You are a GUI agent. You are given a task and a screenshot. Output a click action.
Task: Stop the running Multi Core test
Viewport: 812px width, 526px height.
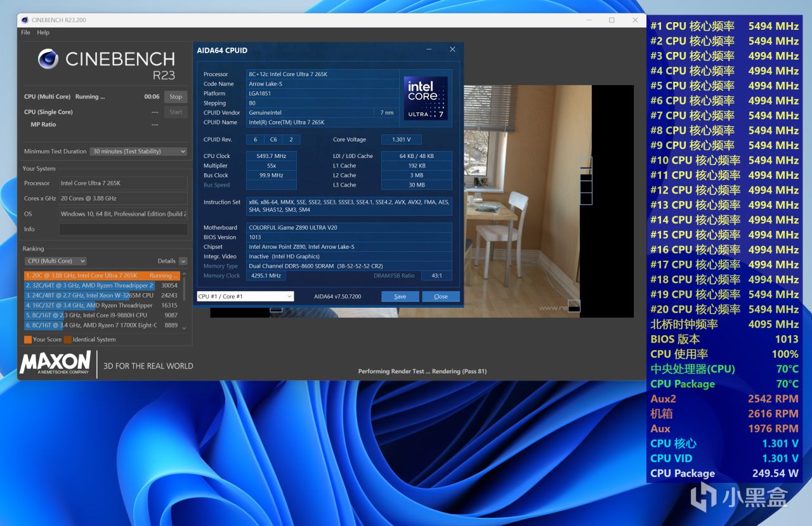tap(176, 97)
